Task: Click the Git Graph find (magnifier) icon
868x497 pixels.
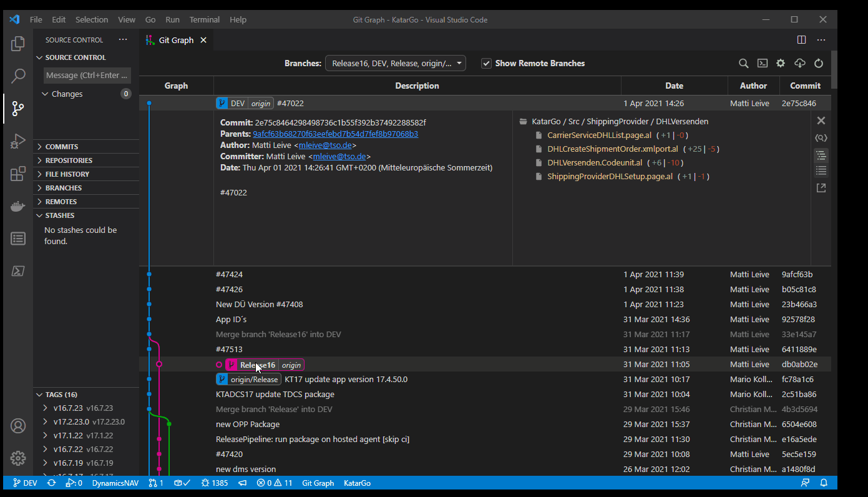Action: [744, 63]
